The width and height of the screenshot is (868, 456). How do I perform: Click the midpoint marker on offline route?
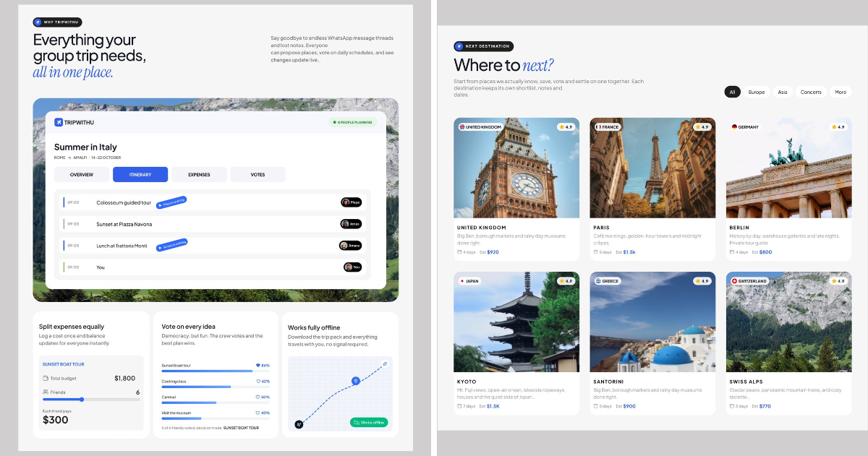pyautogui.click(x=355, y=381)
